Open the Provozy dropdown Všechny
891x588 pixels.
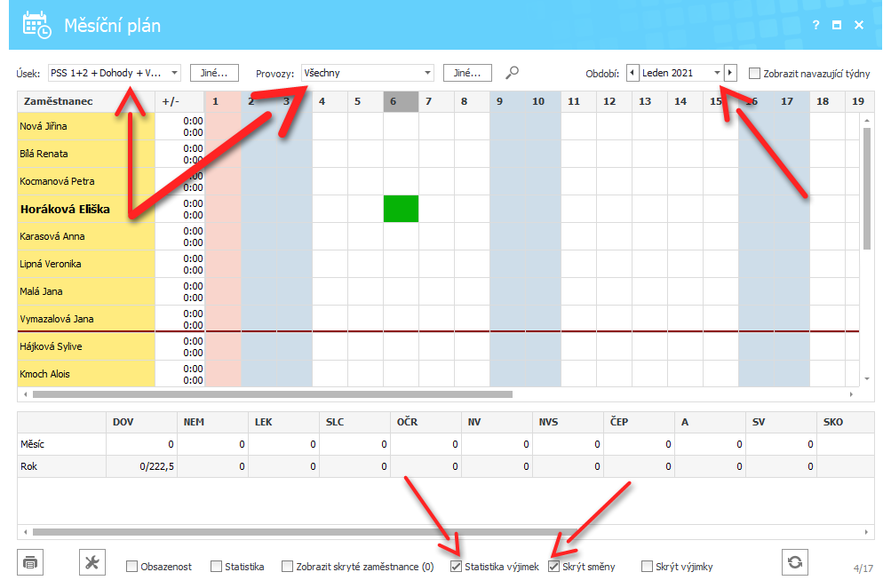(x=368, y=73)
